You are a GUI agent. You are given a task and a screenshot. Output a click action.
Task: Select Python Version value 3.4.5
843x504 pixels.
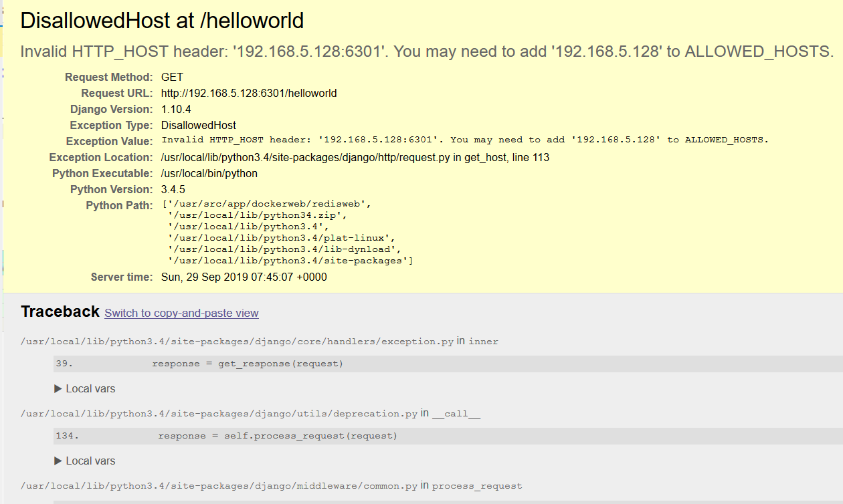173,190
